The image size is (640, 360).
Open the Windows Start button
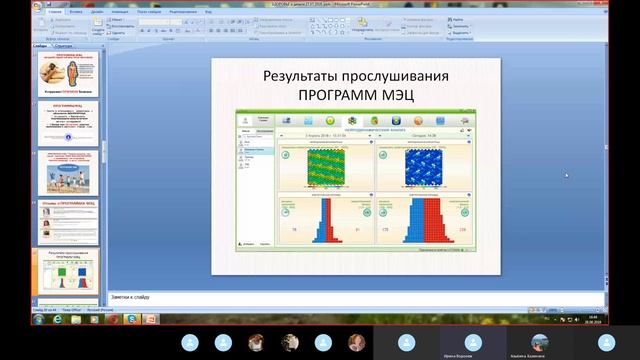click(39, 319)
